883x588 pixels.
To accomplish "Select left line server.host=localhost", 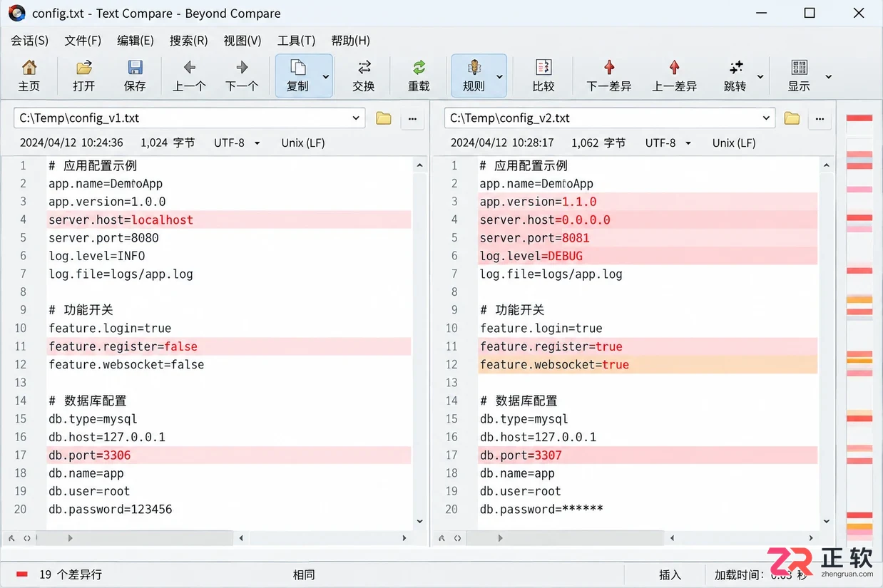I will pos(229,220).
